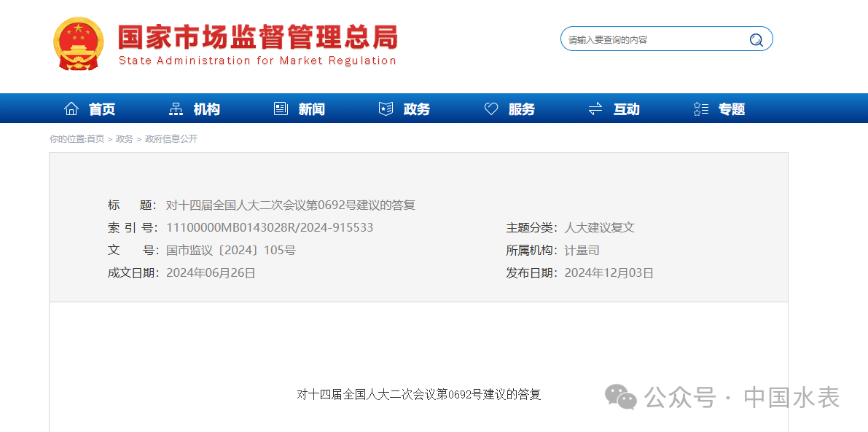
Task: Select the 政务 breadcrumb link
Action: pos(125,139)
